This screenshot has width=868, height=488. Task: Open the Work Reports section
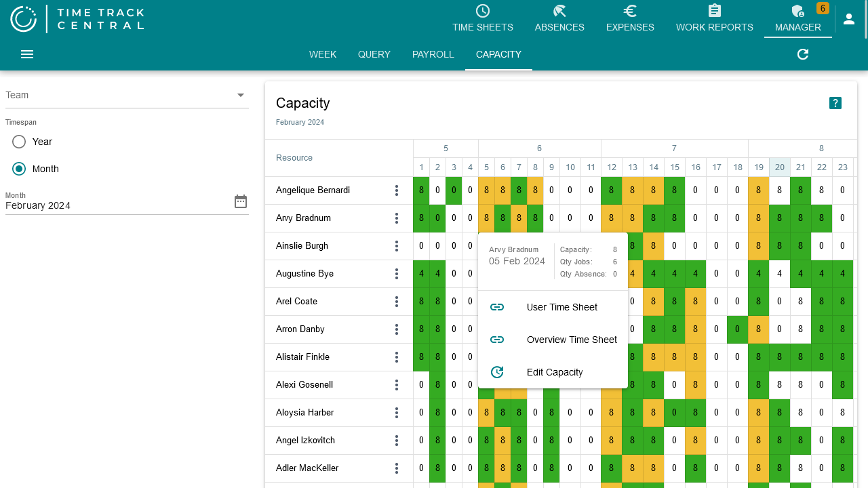(714, 18)
